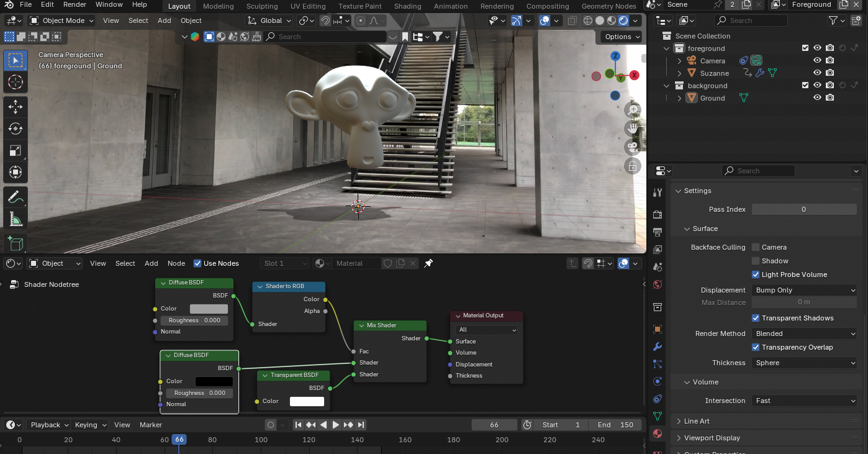This screenshot has width=868, height=454.
Task: Play the animation forward
Action: 336,425
